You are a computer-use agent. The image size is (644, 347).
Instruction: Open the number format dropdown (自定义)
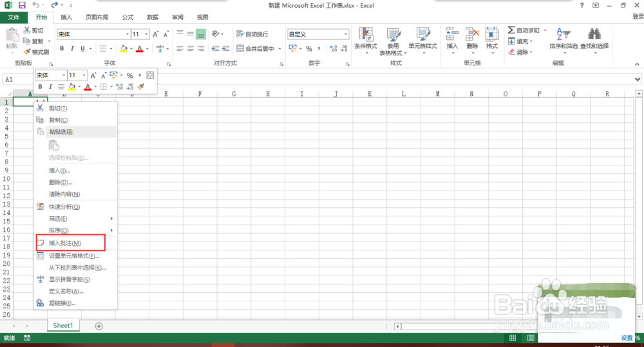345,34
